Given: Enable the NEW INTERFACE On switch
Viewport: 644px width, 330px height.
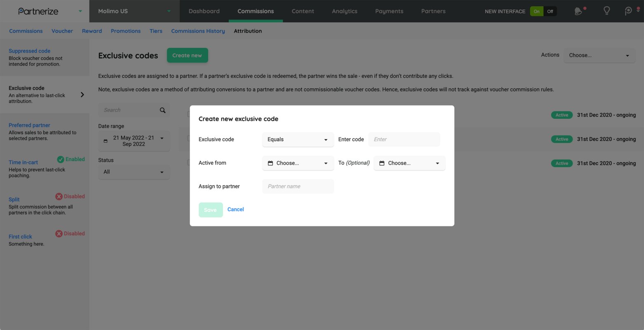Looking at the screenshot, I should 536,11.
